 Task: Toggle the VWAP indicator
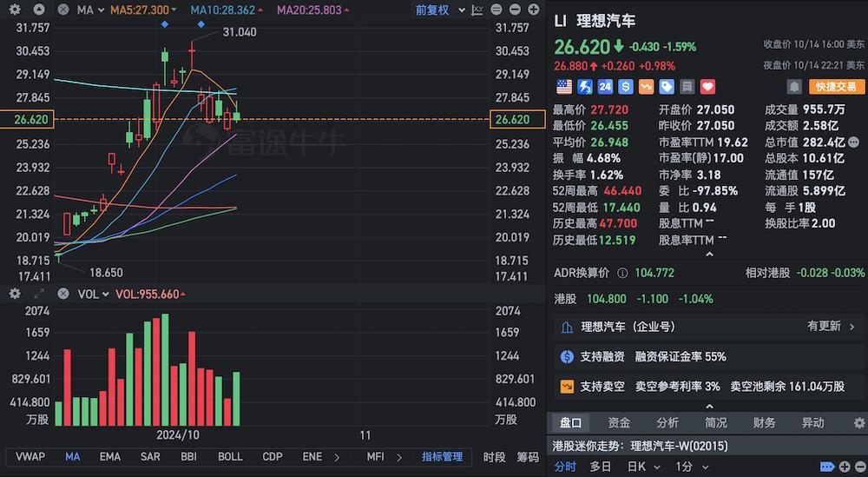30,456
